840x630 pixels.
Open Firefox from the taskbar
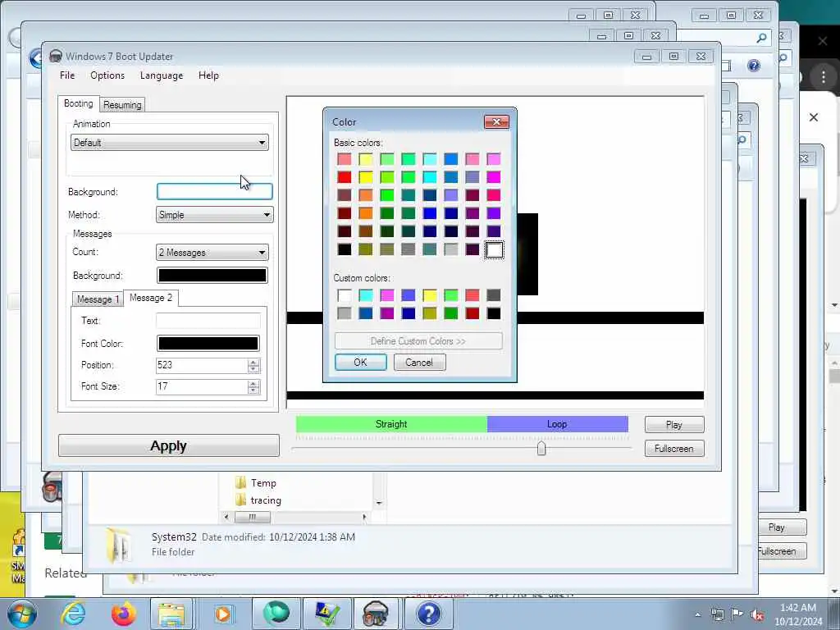tap(123, 614)
